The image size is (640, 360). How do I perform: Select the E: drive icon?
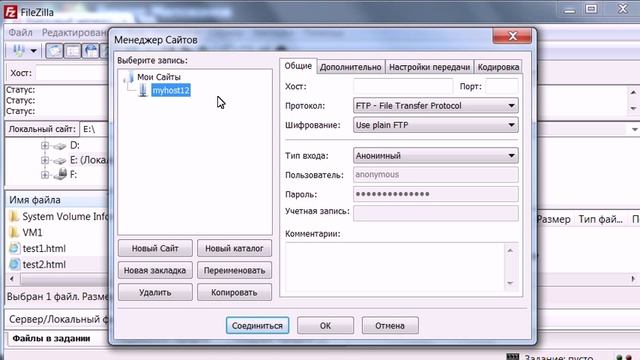pos(60,160)
